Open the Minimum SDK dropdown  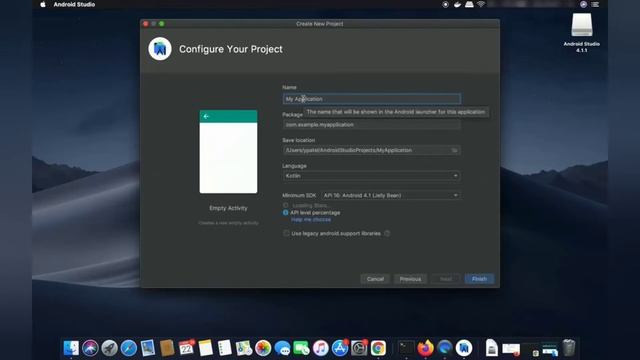[x=391, y=196]
